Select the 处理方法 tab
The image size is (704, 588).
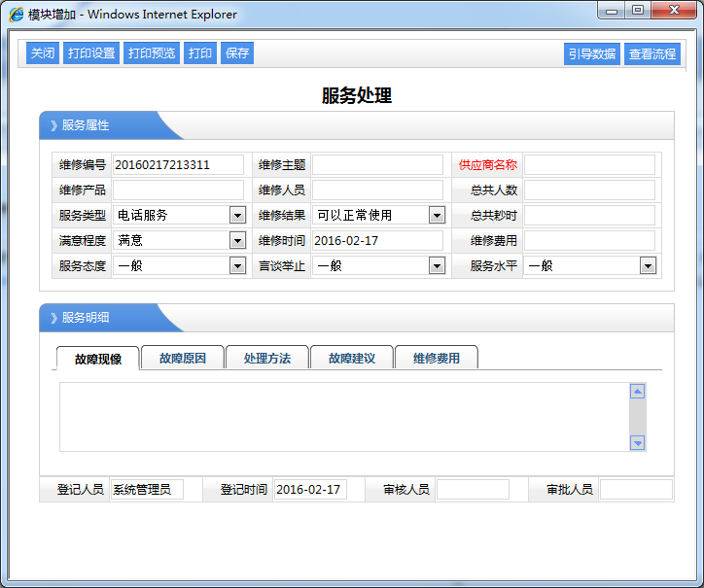[x=266, y=358]
